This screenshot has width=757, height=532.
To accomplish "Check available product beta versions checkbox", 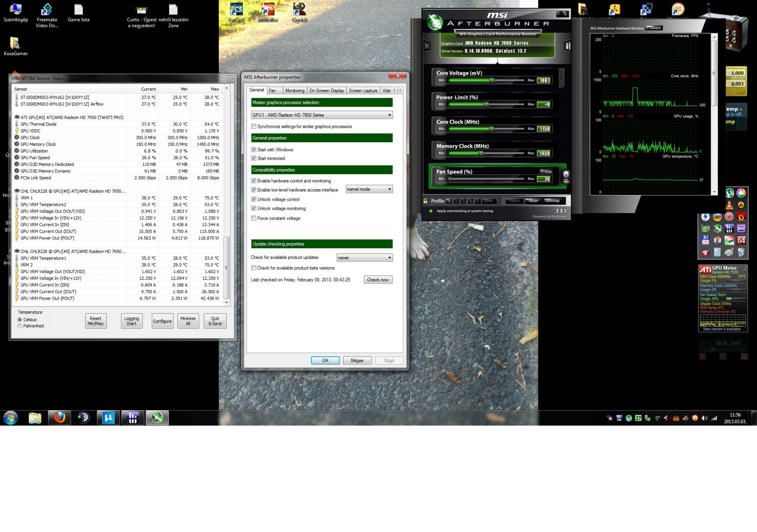I will coord(254,268).
